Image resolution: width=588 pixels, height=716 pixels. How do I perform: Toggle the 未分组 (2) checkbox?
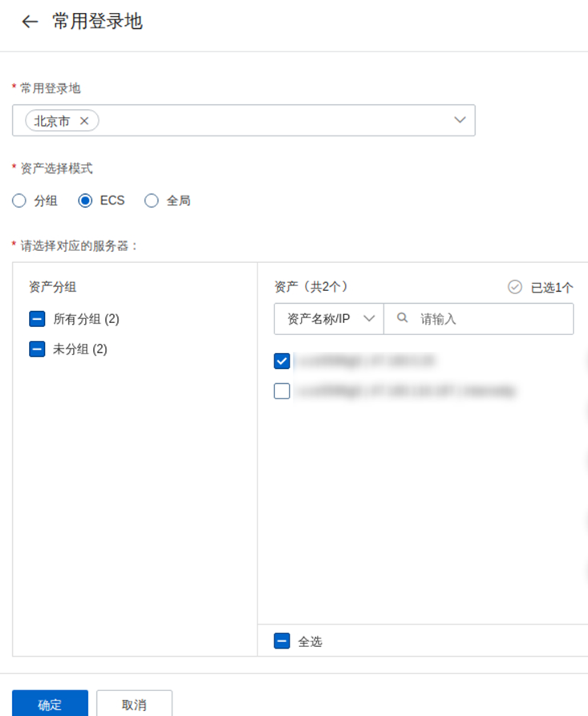click(37, 349)
